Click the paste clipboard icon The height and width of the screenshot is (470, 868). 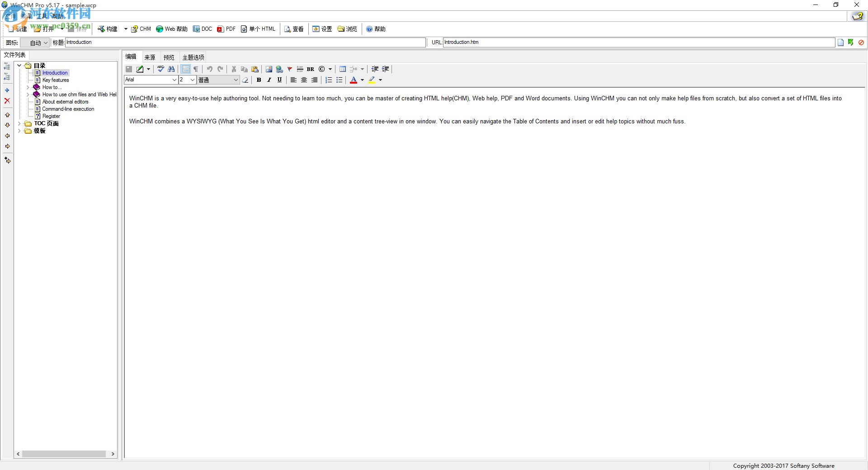click(x=255, y=69)
